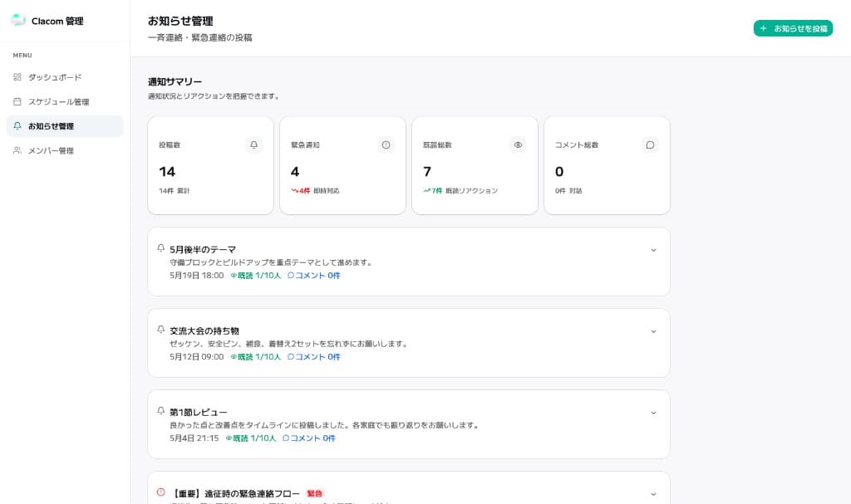The height and width of the screenshot is (504, 851).
Task: Click コメント 0件 under 交流大会の持ち物
Action: (313, 357)
